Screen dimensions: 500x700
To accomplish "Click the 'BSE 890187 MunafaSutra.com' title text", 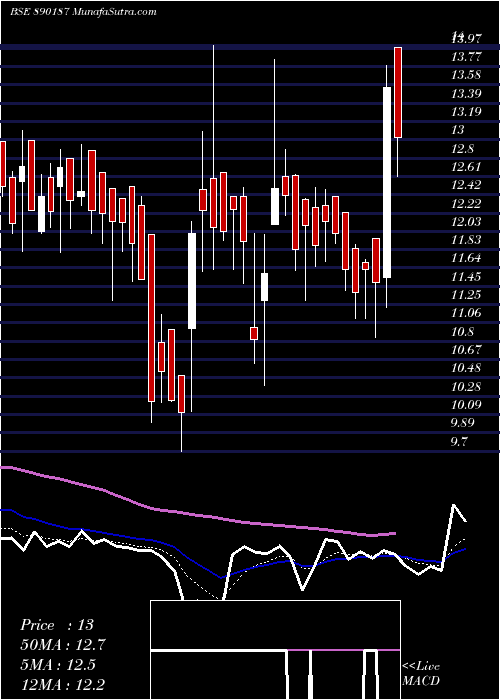I will click(83, 12).
